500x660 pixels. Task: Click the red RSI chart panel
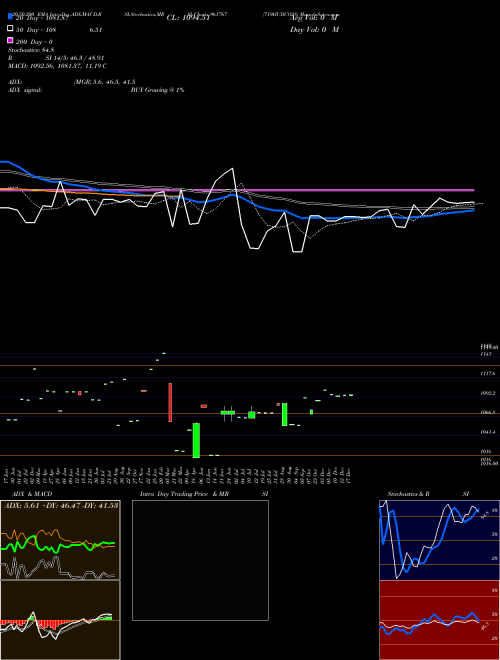tap(439, 620)
